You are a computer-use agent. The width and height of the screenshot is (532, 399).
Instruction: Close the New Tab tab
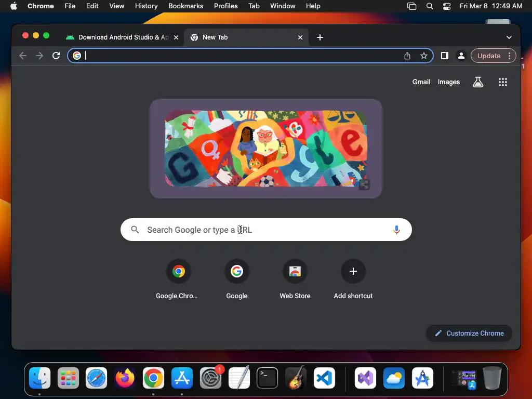[300, 37]
